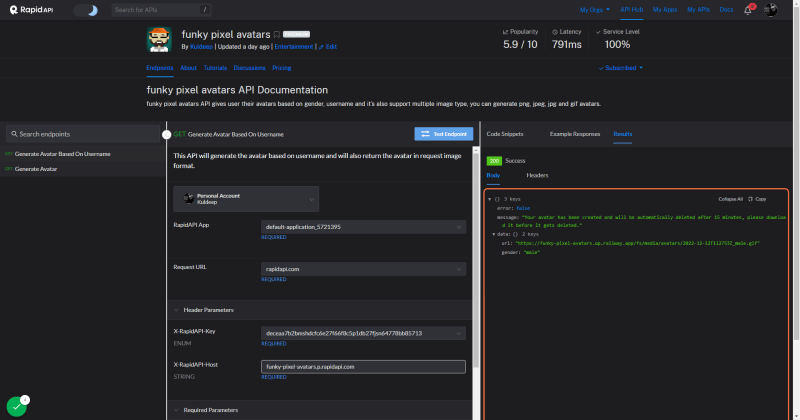Click the Popularity 5.9 / 10 stat
The width and height of the screenshot is (800, 420).
(520, 39)
